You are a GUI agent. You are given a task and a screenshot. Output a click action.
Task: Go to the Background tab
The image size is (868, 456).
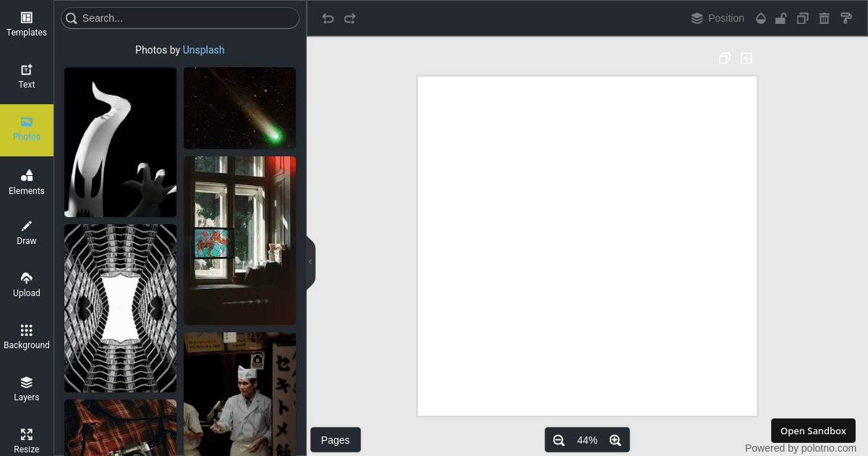coord(27,337)
